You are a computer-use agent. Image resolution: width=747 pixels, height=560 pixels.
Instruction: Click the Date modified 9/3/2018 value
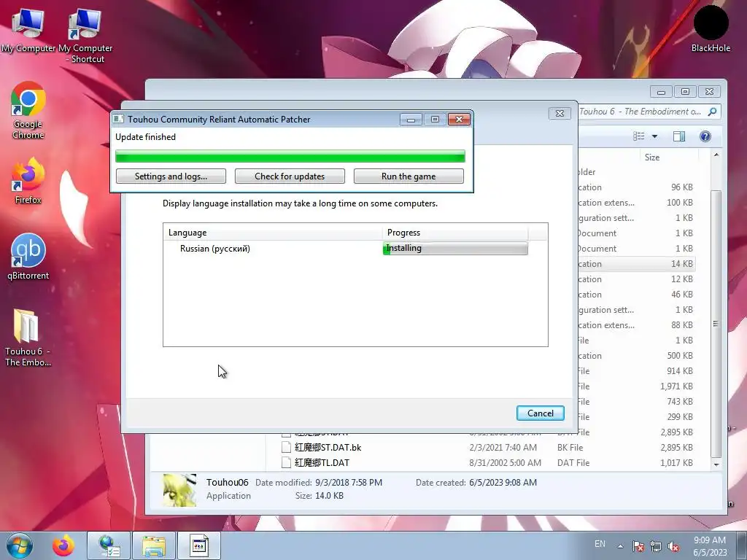tap(348, 483)
